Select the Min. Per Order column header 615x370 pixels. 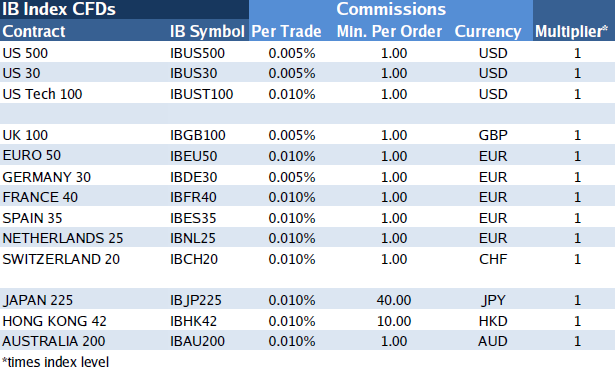click(x=389, y=31)
